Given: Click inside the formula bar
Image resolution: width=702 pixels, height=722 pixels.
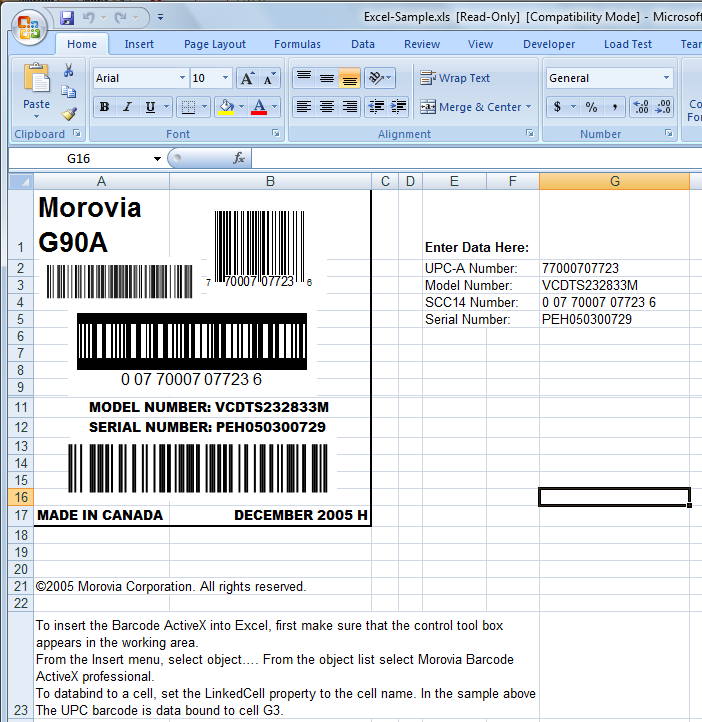Looking at the screenshot, I should (x=476, y=159).
